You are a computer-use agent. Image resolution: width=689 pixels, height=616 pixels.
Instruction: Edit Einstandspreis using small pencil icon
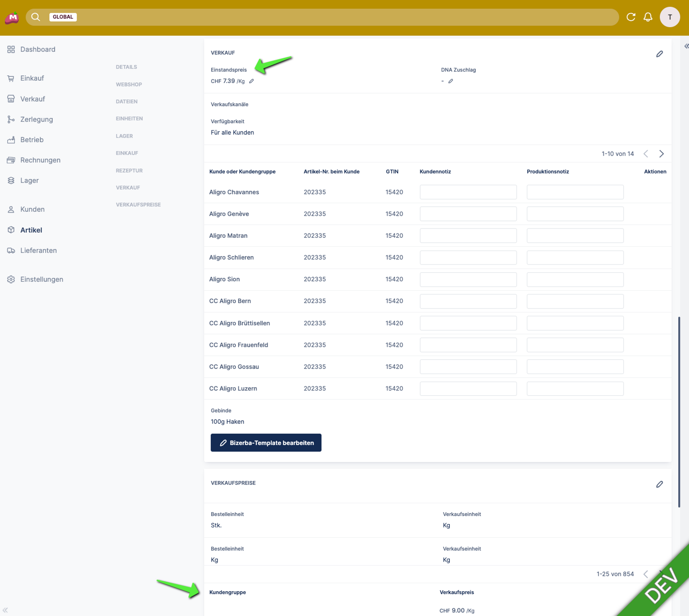(251, 81)
